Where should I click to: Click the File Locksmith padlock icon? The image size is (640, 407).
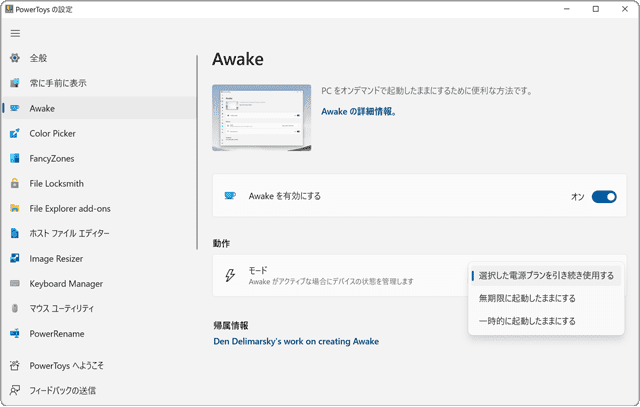click(x=15, y=183)
